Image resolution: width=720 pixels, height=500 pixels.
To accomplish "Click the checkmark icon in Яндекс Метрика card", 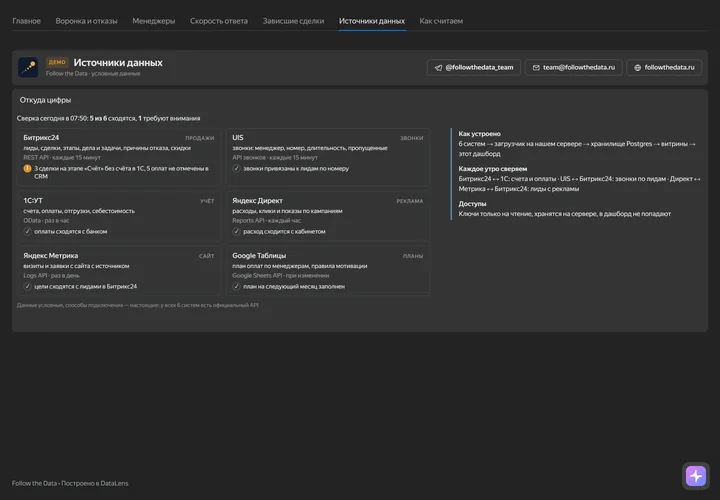I will (x=28, y=287).
